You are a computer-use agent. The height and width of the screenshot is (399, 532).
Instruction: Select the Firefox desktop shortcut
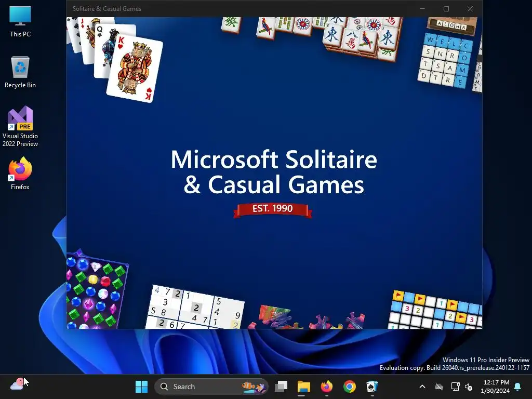pyautogui.click(x=20, y=174)
